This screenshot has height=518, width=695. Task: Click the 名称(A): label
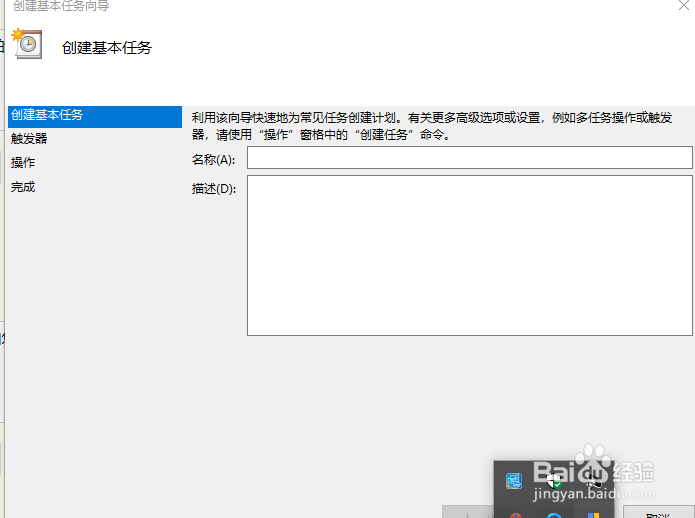pos(213,160)
